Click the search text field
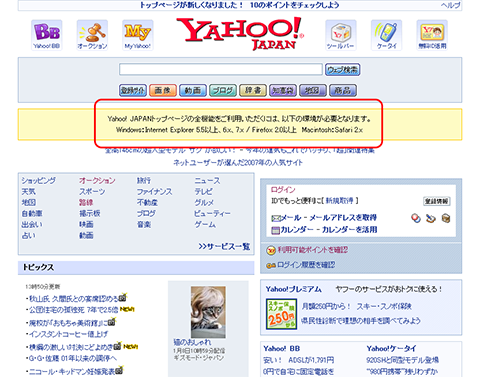Image resolution: width=480 pixels, height=377 pixels. (221, 69)
